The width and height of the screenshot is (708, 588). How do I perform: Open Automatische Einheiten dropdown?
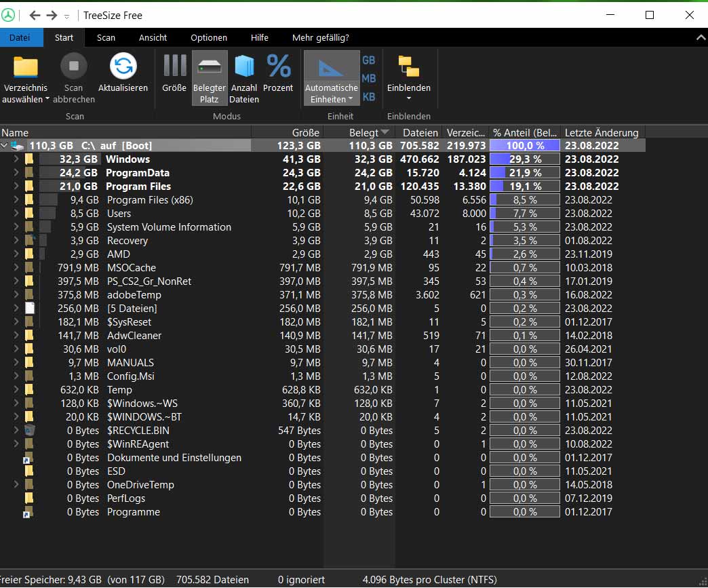tap(332, 78)
